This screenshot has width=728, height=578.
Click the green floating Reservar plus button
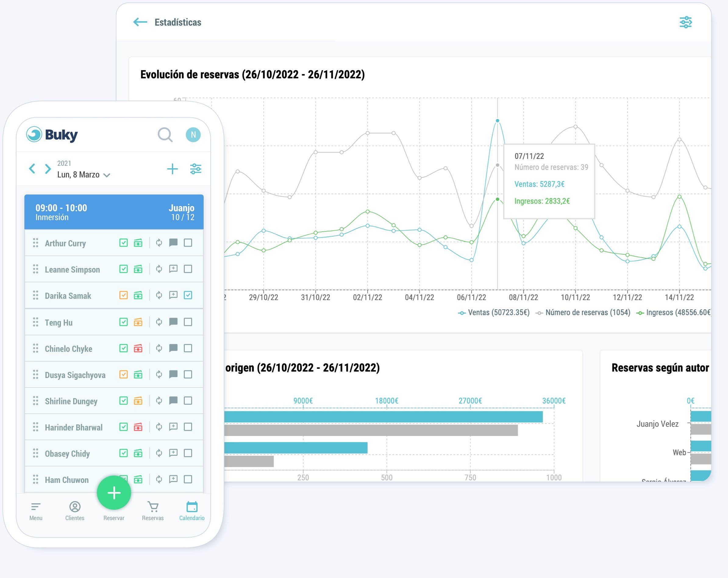click(x=114, y=493)
